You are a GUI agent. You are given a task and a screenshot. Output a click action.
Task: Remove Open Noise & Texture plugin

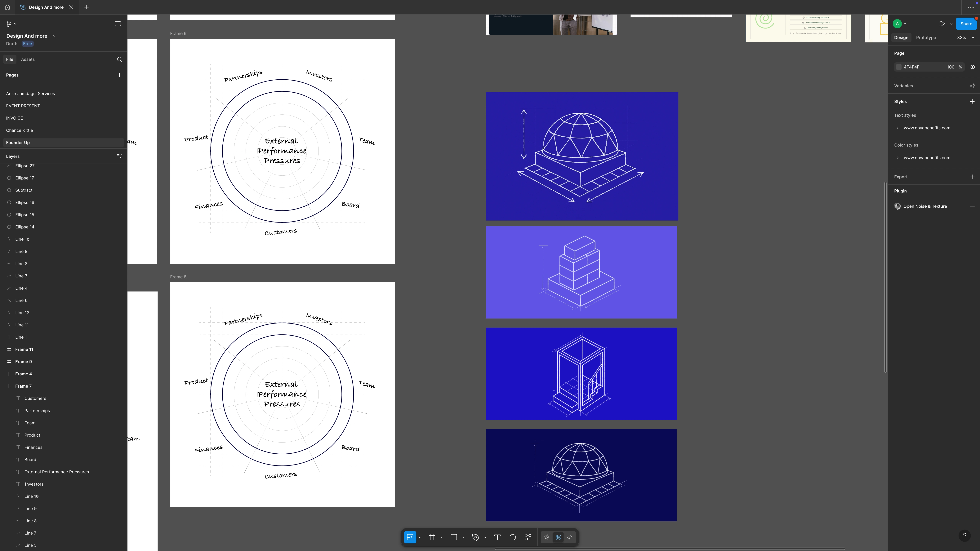972,206
